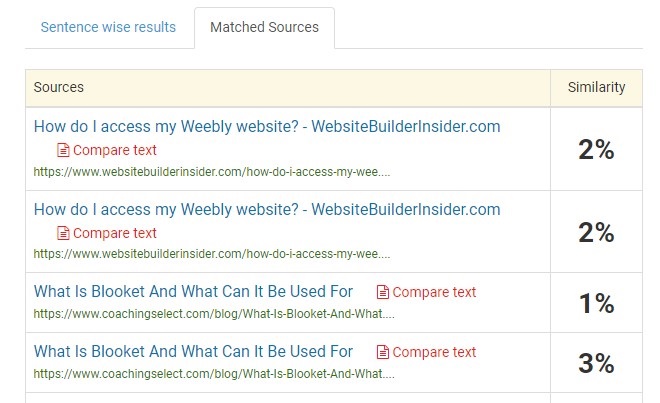Switch to Sentence wise results tab
Viewport: 660px width, 403px height.
click(x=108, y=27)
